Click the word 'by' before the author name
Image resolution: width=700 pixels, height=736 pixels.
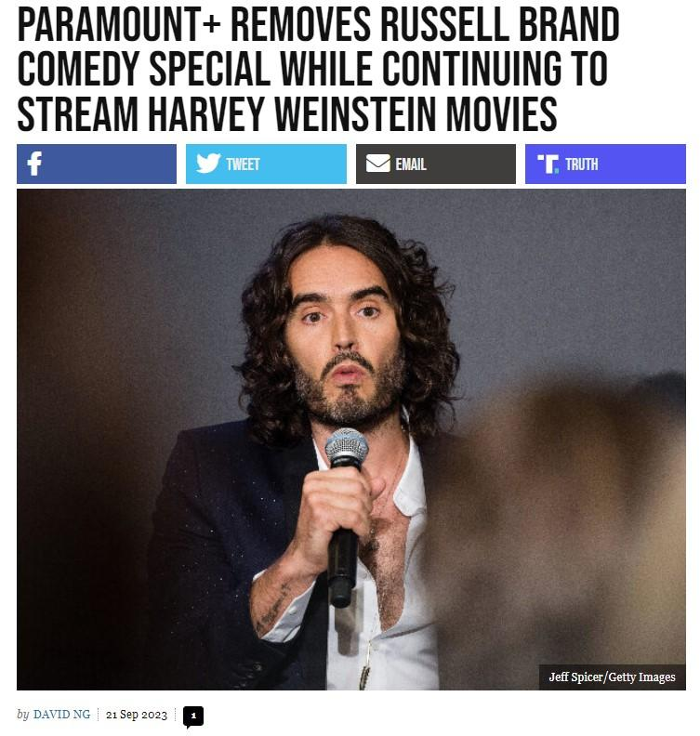23,715
